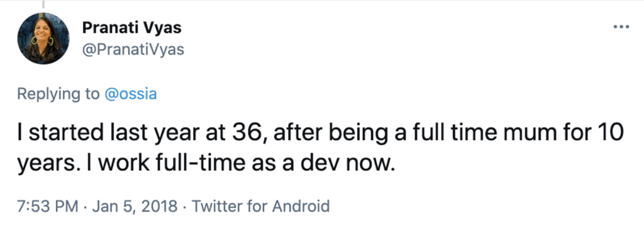Open the Twitter for Android source link
644x228 pixels.
pyautogui.click(x=261, y=205)
